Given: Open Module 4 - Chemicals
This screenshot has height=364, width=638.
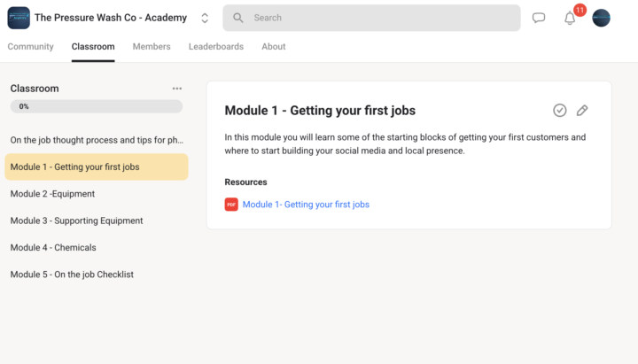Looking at the screenshot, I should pyautogui.click(x=53, y=248).
